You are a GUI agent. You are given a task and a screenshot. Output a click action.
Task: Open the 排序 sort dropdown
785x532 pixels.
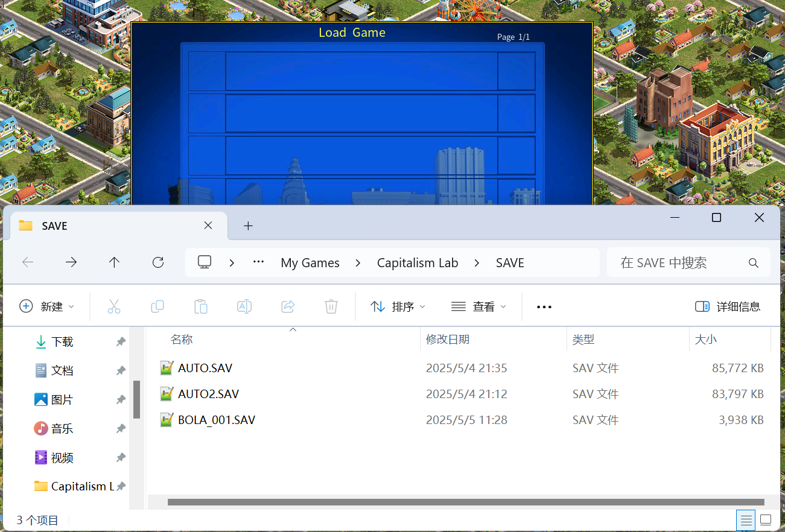click(398, 306)
